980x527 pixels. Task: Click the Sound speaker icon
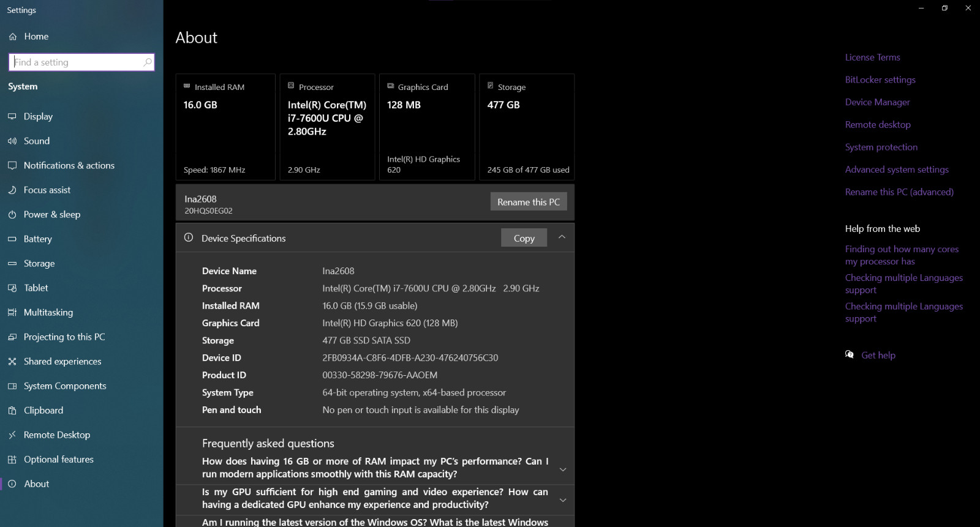12,141
